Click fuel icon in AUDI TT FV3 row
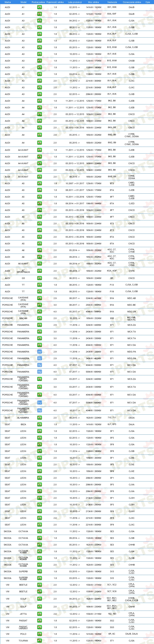The image size is (154, 644). click(40, 285)
